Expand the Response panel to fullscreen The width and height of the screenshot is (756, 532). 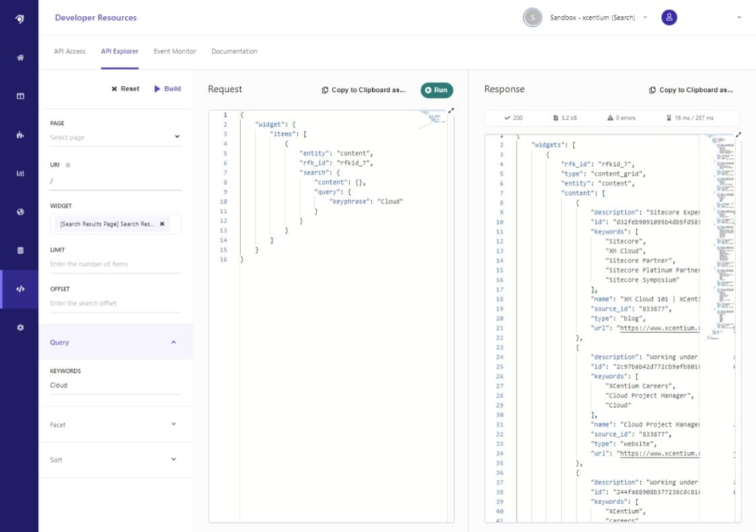click(x=738, y=135)
